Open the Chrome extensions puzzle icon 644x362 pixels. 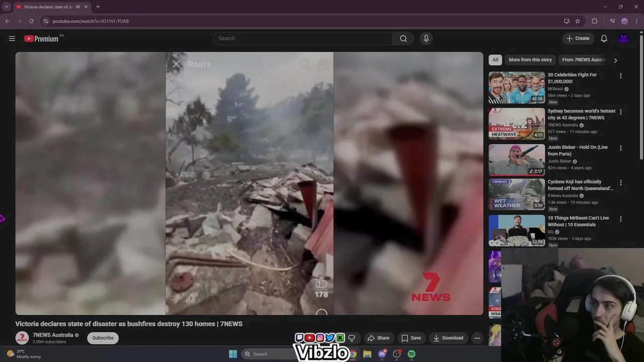coord(595,21)
